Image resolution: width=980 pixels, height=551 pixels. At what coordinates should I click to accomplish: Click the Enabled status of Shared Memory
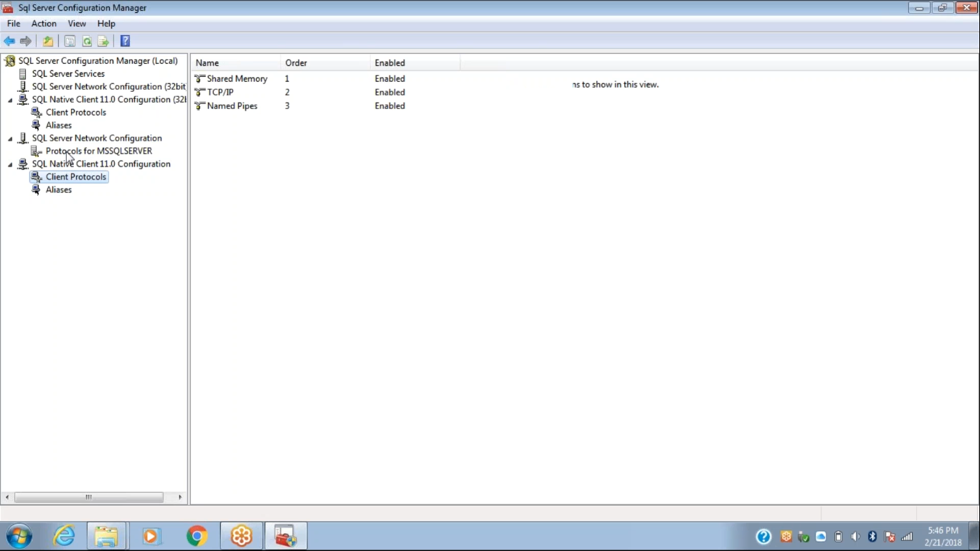point(390,79)
